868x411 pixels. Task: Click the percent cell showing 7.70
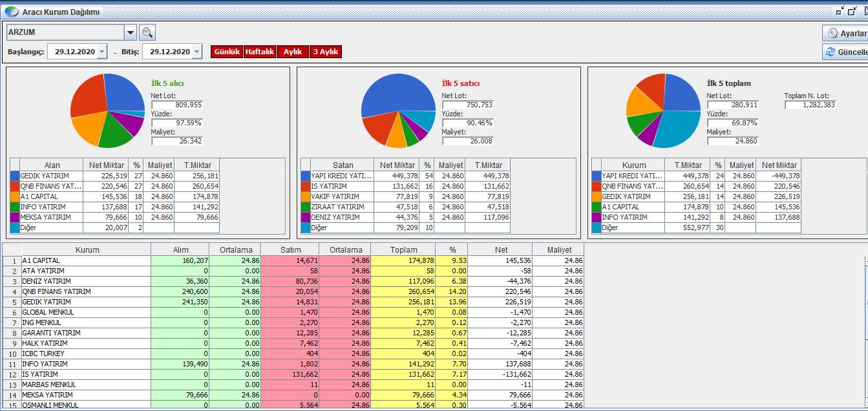(452, 364)
